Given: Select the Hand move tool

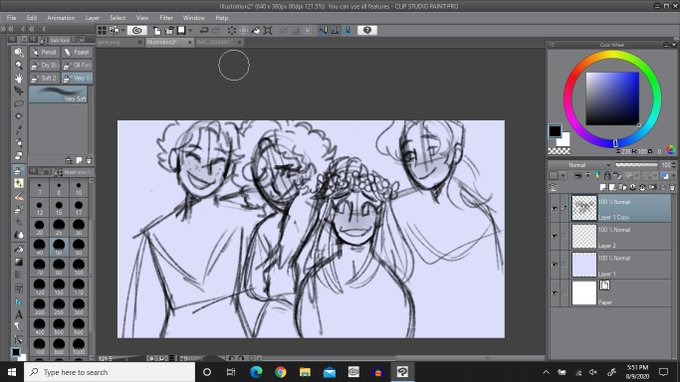Looking at the screenshot, I should click(19, 78).
